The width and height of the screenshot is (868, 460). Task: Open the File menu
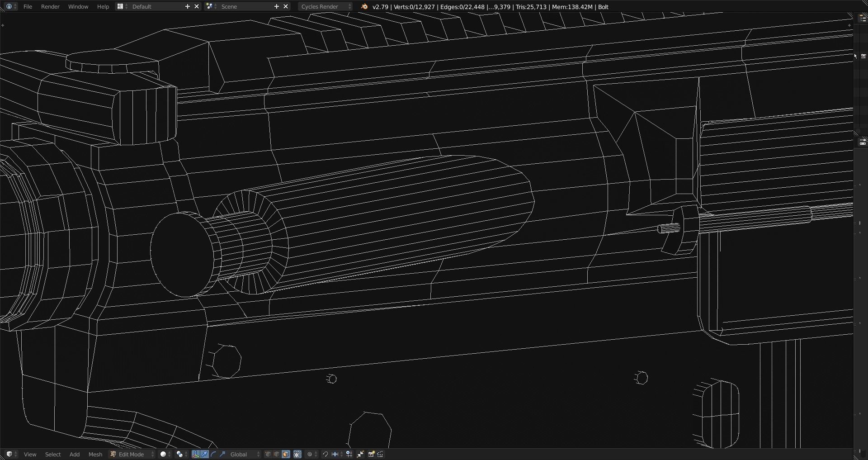point(28,6)
